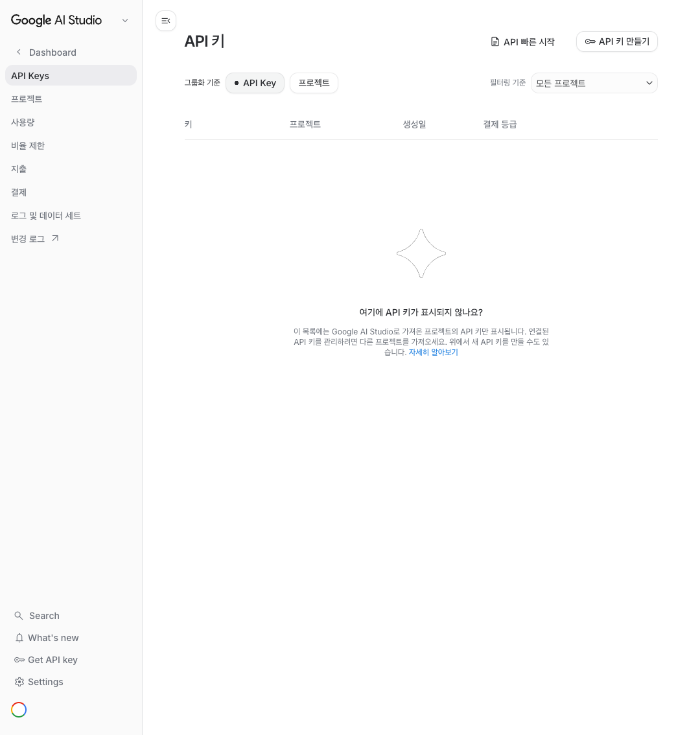
Task: Click the Settings gear icon
Action: click(x=19, y=682)
